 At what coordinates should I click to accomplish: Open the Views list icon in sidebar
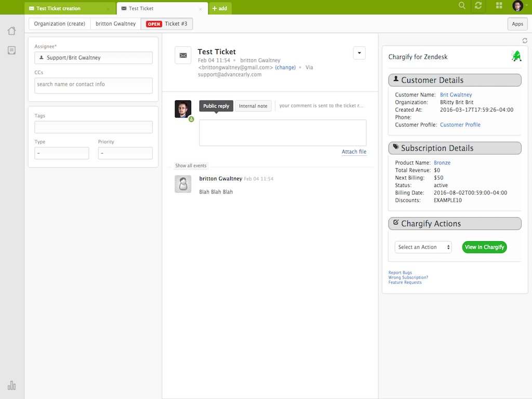(x=11, y=50)
